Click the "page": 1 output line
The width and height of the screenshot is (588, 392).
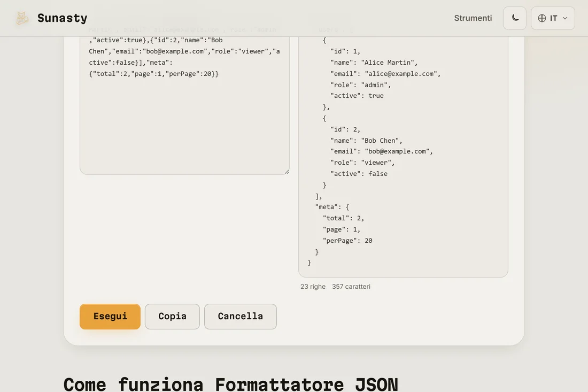click(341, 229)
